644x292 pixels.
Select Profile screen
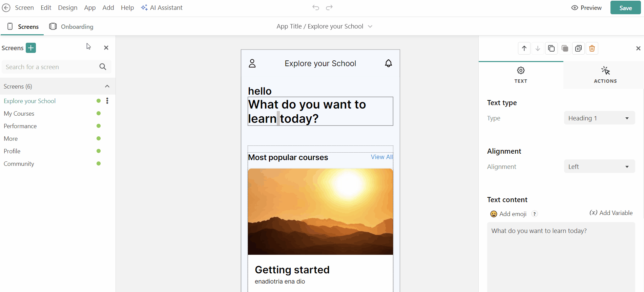point(12,151)
